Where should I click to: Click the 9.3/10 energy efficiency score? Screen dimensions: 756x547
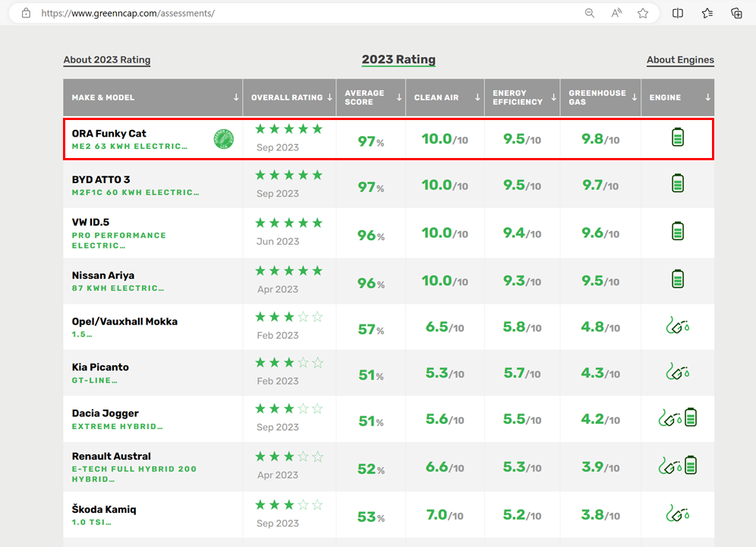pyautogui.click(x=521, y=280)
